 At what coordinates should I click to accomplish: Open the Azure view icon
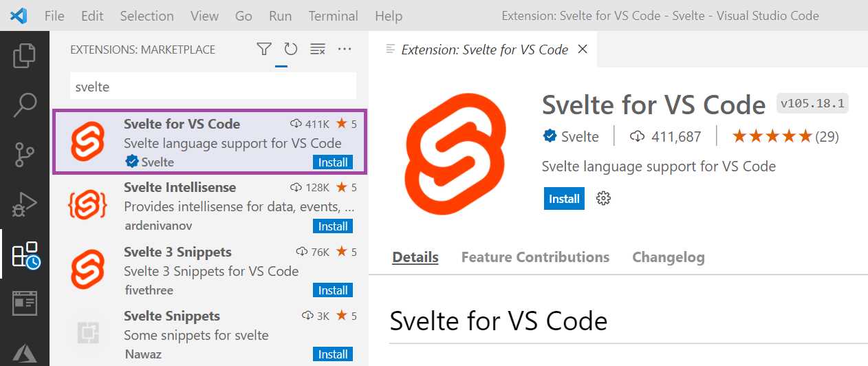(x=25, y=352)
